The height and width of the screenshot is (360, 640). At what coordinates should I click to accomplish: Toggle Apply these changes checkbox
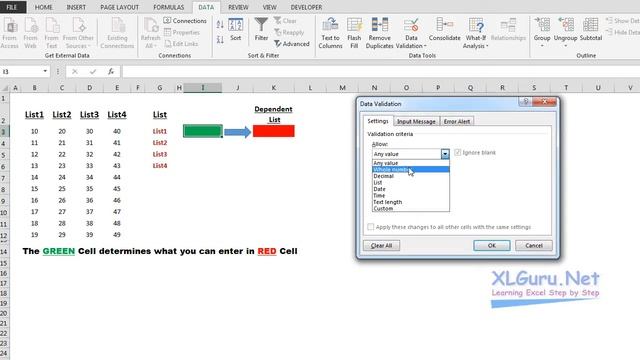tap(371, 227)
